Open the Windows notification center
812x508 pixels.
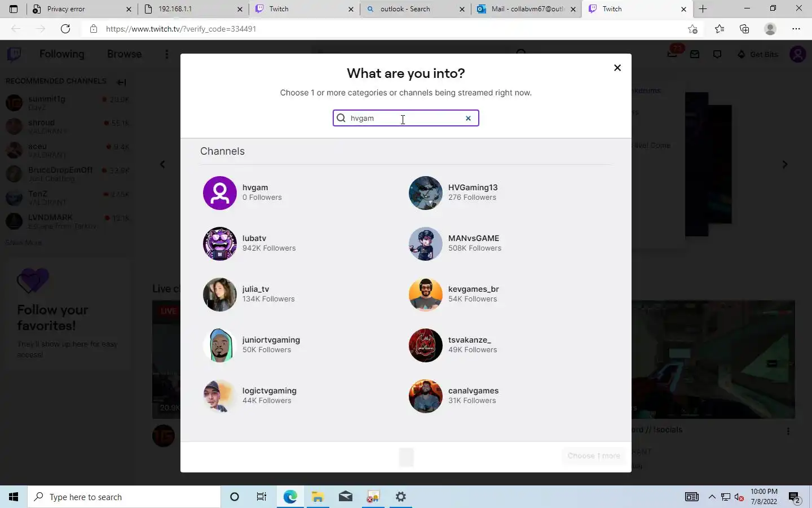(795, 497)
